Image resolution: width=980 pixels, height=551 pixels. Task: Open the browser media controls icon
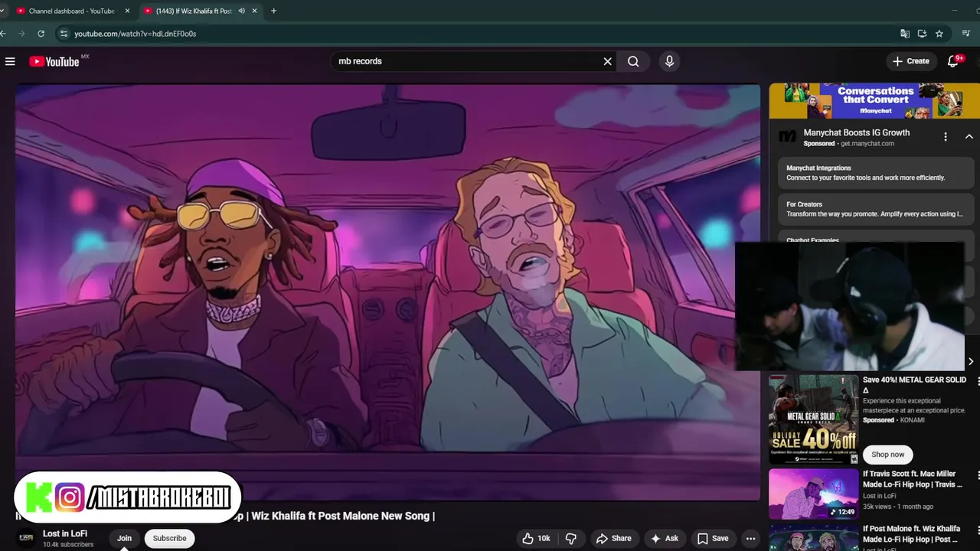(x=966, y=34)
